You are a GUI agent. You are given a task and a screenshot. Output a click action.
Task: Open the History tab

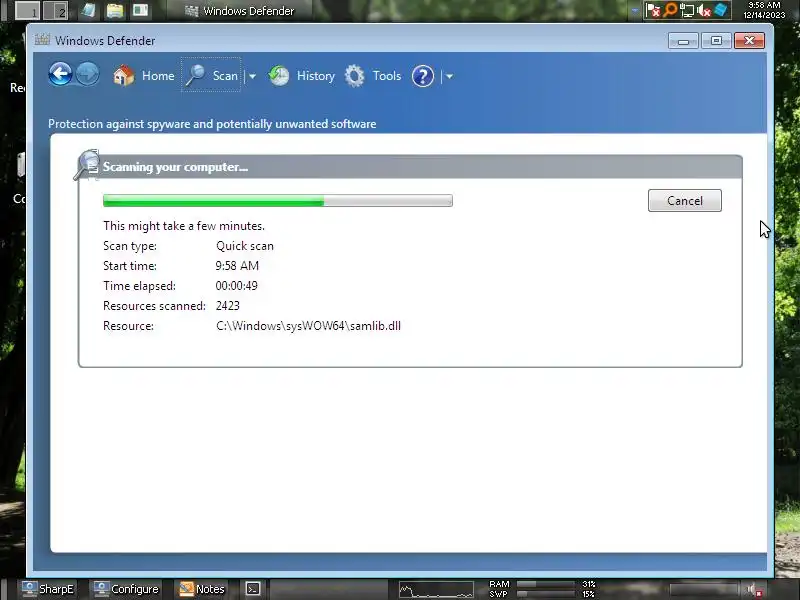point(316,76)
